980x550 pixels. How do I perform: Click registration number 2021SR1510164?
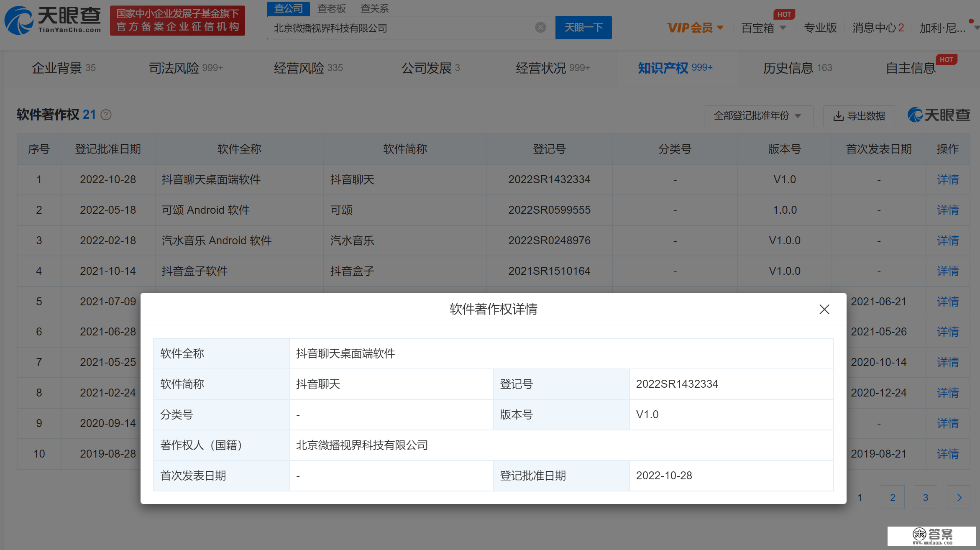[x=549, y=271]
